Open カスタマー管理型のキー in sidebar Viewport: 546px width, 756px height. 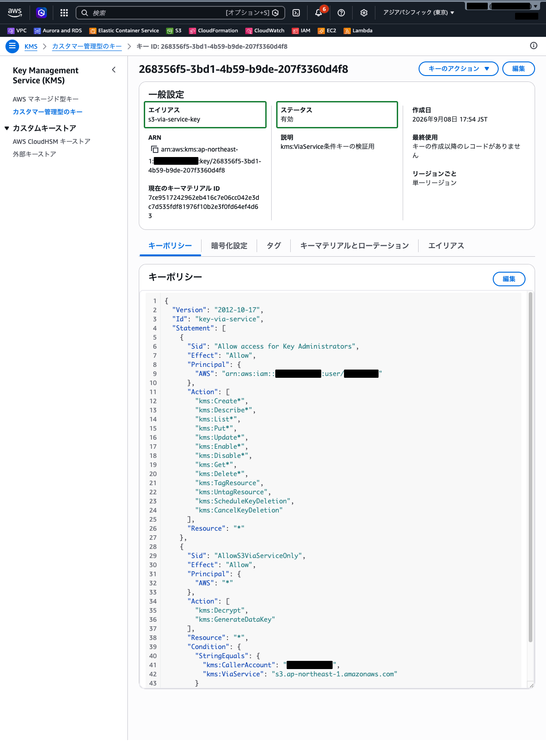(x=48, y=112)
